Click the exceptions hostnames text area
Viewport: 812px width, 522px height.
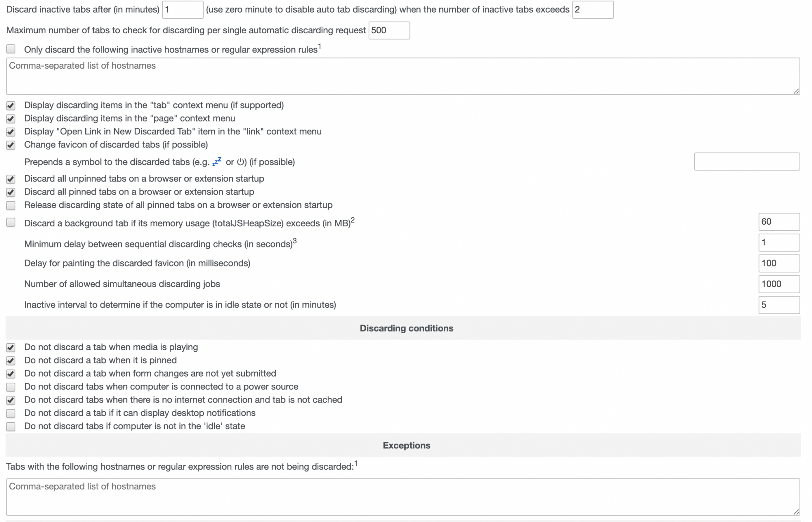[403, 497]
